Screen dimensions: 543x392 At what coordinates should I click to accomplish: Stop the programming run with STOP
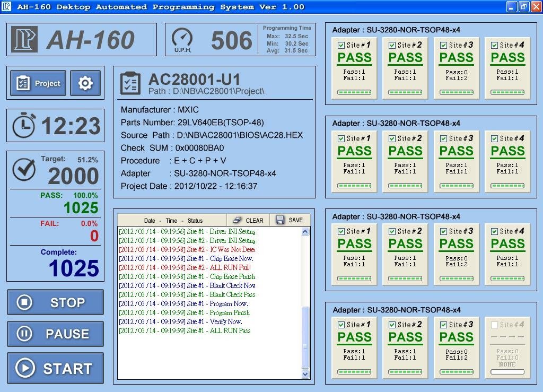(x=55, y=302)
